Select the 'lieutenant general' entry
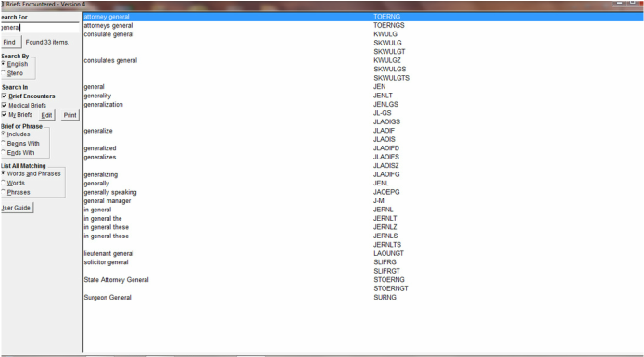The height and width of the screenshot is (357, 644). [108, 253]
